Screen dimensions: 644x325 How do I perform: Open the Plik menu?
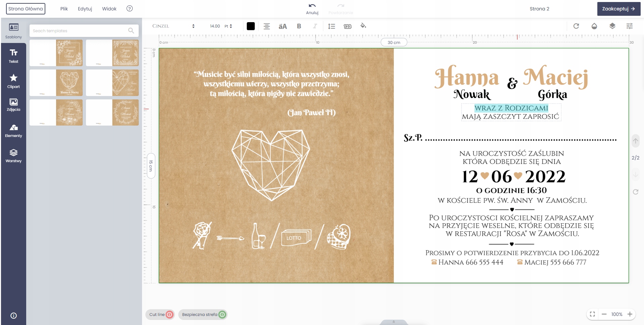pos(64,9)
